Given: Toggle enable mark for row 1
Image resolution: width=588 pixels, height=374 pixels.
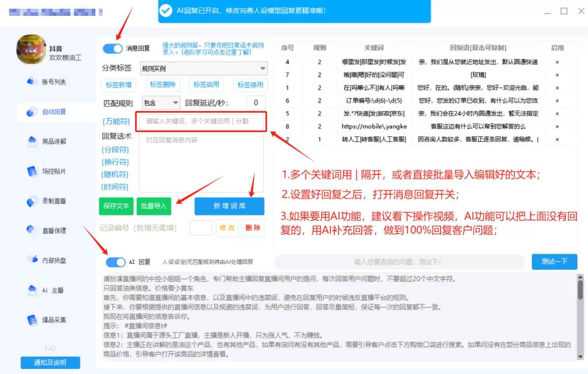Looking at the screenshot, I should point(557,88).
